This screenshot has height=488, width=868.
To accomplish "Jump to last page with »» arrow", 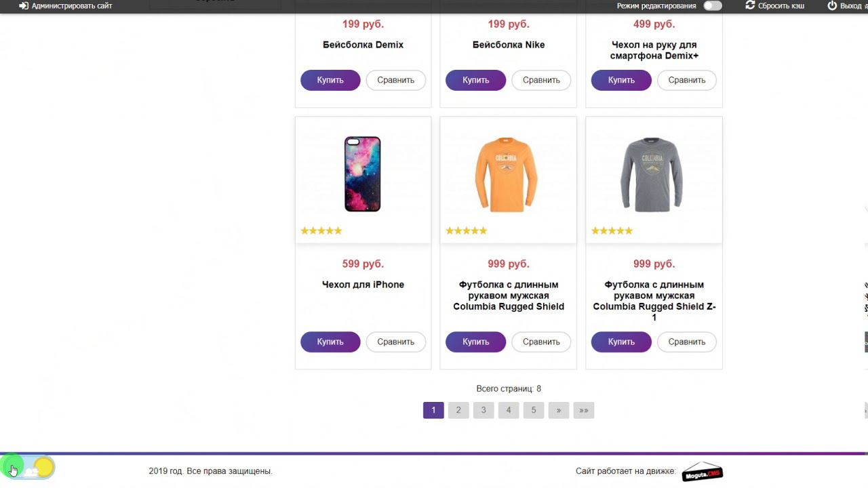I will (584, 410).
